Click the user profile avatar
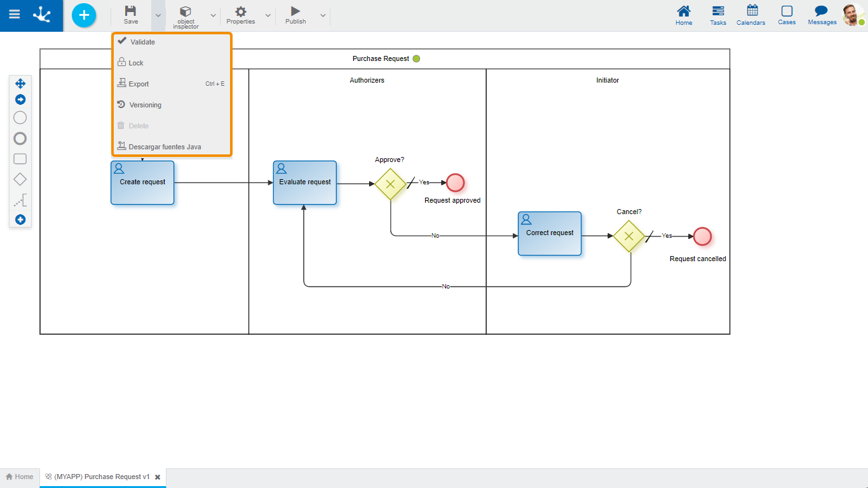 [x=853, y=15]
